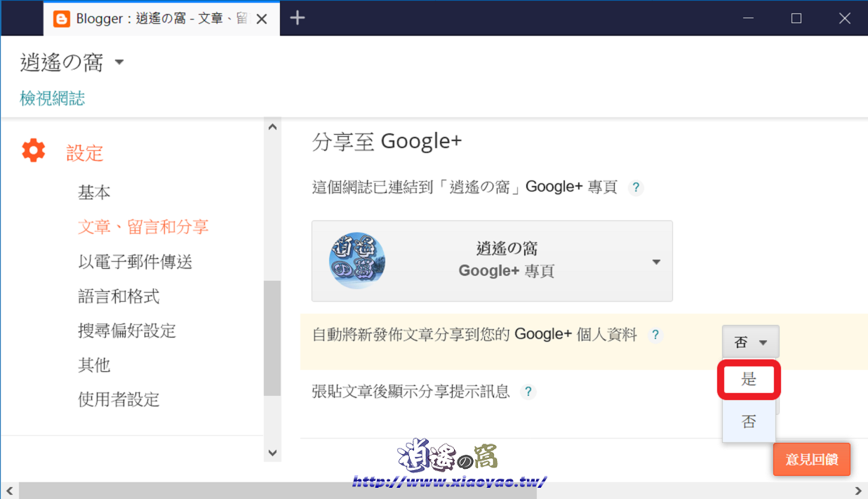Image resolution: width=868 pixels, height=499 pixels.
Task: Open help for share prompt after posting
Action: click(x=528, y=392)
